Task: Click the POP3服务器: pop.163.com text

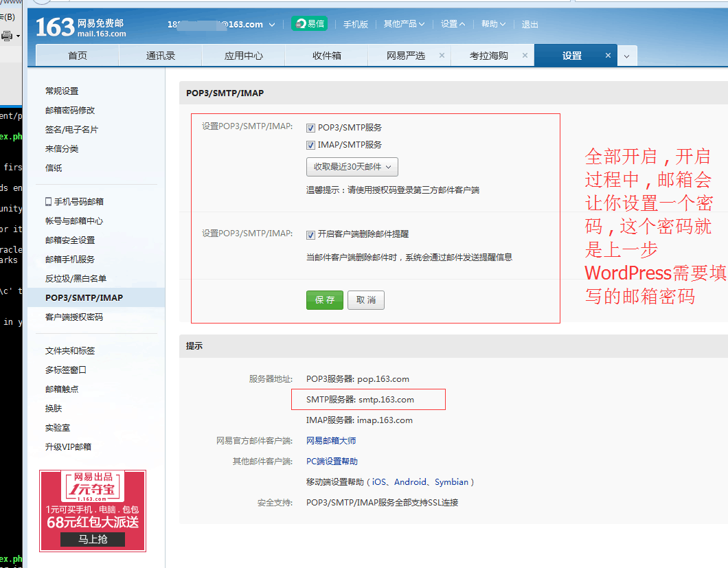Action: click(x=358, y=379)
